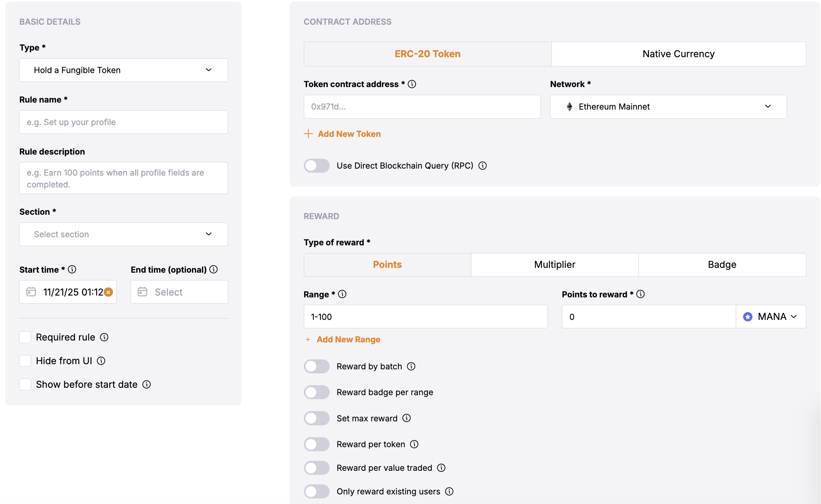Click the Ethereum logo in the Network selector
Image resolution: width=821 pixels, height=504 pixels.
pyautogui.click(x=569, y=107)
